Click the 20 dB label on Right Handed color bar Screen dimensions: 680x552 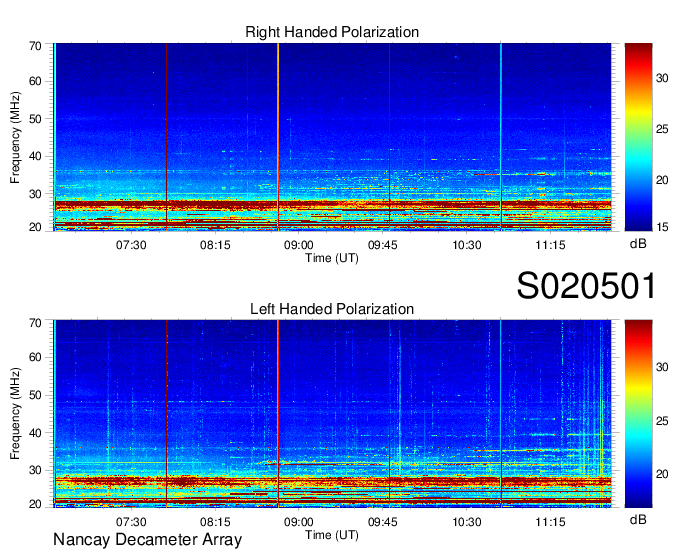pyautogui.click(x=662, y=180)
